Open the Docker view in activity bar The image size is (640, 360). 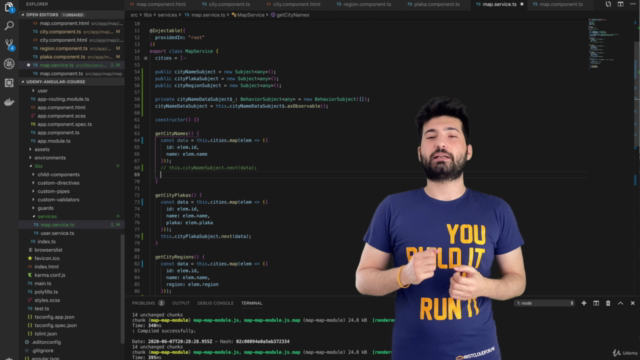pyautogui.click(x=9, y=102)
